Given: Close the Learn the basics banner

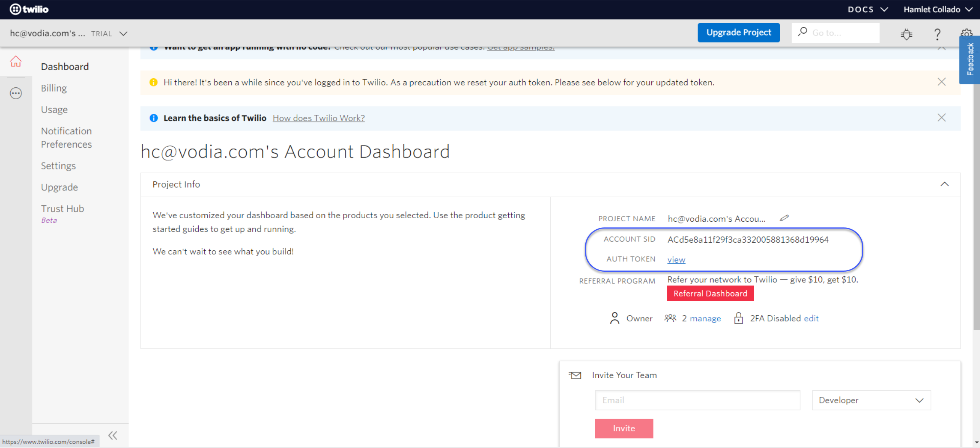Looking at the screenshot, I should (x=941, y=118).
